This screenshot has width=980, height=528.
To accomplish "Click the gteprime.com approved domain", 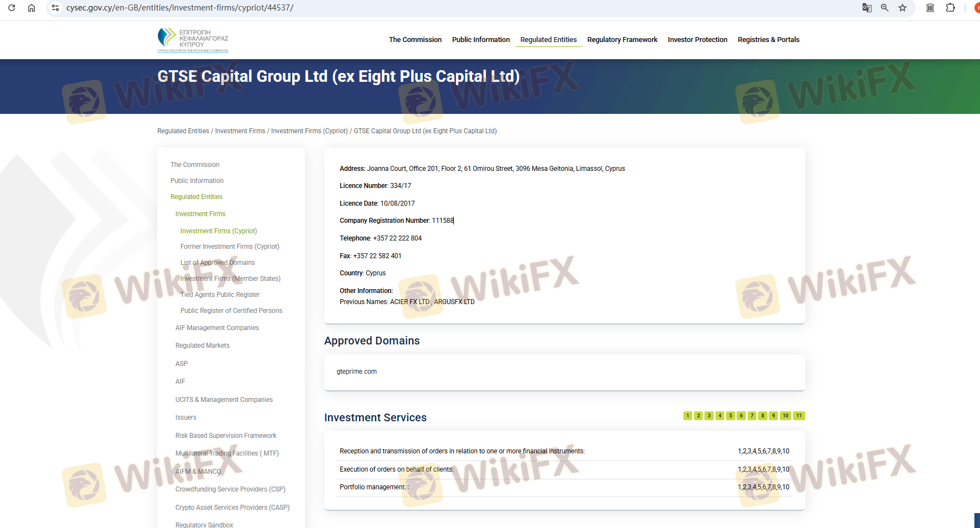I will (356, 372).
